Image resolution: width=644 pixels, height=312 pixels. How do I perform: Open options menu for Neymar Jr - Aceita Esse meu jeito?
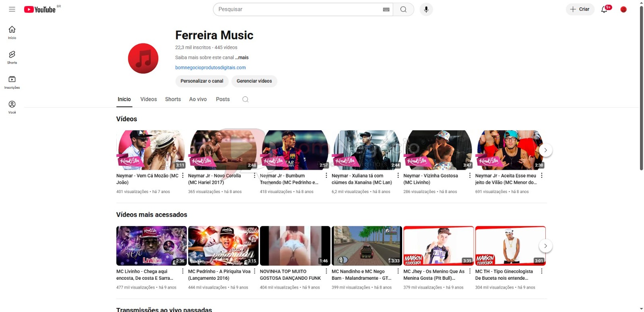click(x=542, y=175)
